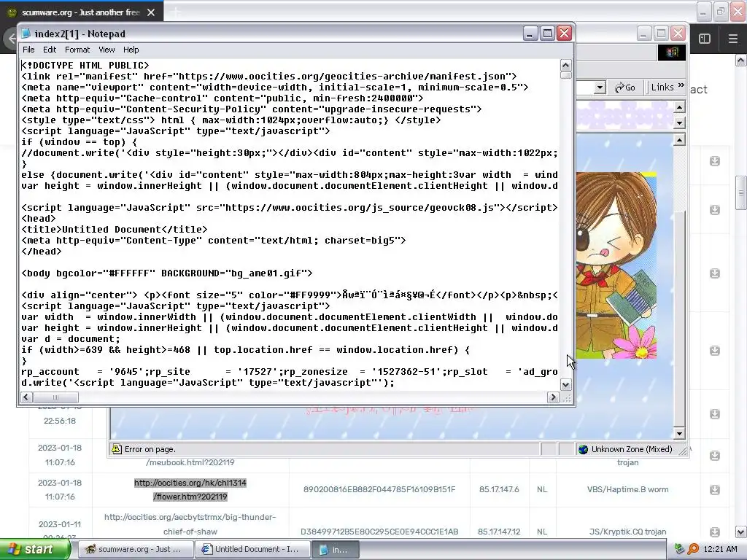Image resolution: width=747 pixels, height=560 pixels.
Task: Toggle the browser sidebar panel icon
Action: tap(705, 39)
